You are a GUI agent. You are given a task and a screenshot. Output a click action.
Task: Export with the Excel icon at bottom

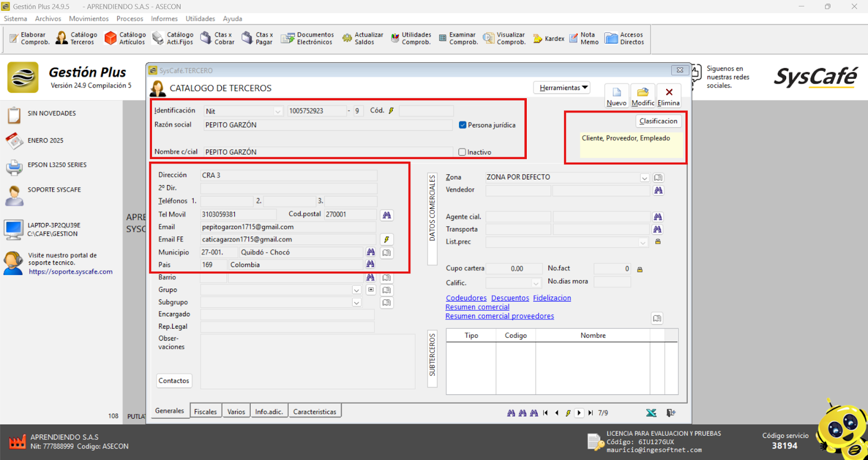click(x=651, y=413)
